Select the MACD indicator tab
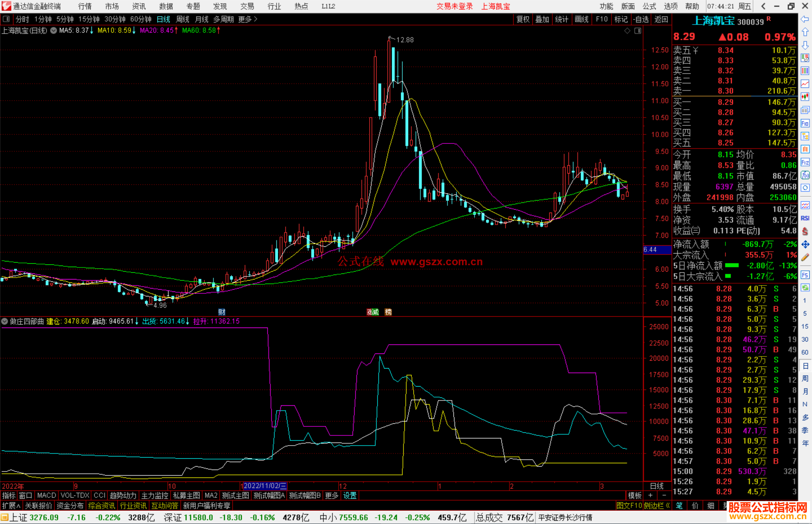Viewport: 812px width, 524px height. [47, 495]
